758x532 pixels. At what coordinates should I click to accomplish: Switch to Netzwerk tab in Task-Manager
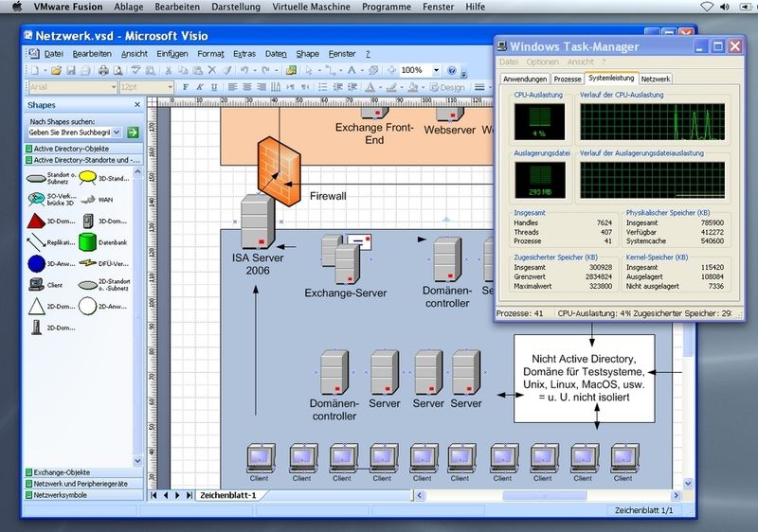click(x=656, y=80)
